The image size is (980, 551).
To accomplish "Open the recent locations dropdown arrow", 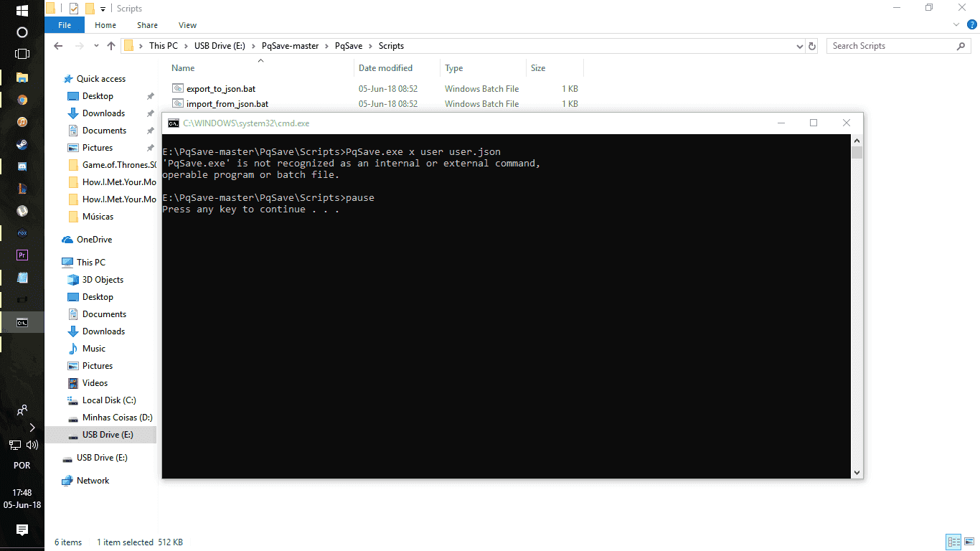I will coord(96,46).
